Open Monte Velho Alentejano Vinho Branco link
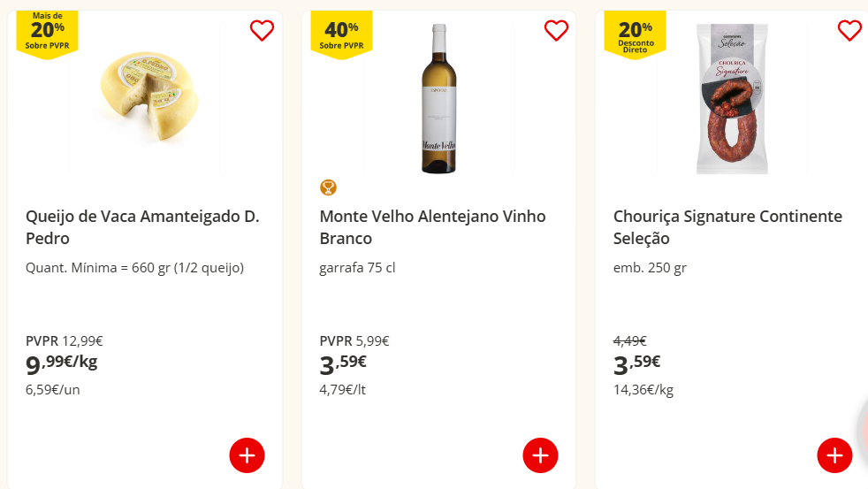868x489 pixels. (432, 227)
